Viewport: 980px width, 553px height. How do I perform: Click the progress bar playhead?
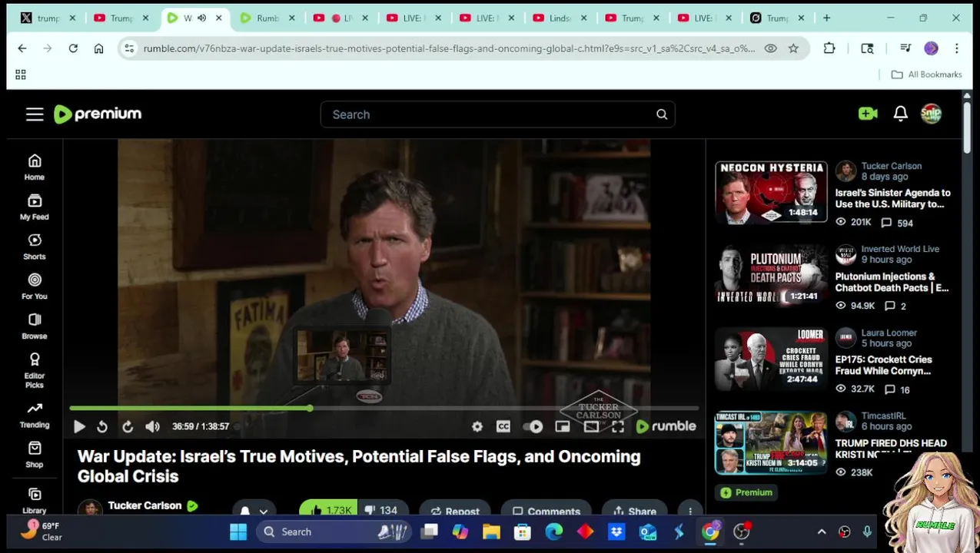[x=309, y=409]
